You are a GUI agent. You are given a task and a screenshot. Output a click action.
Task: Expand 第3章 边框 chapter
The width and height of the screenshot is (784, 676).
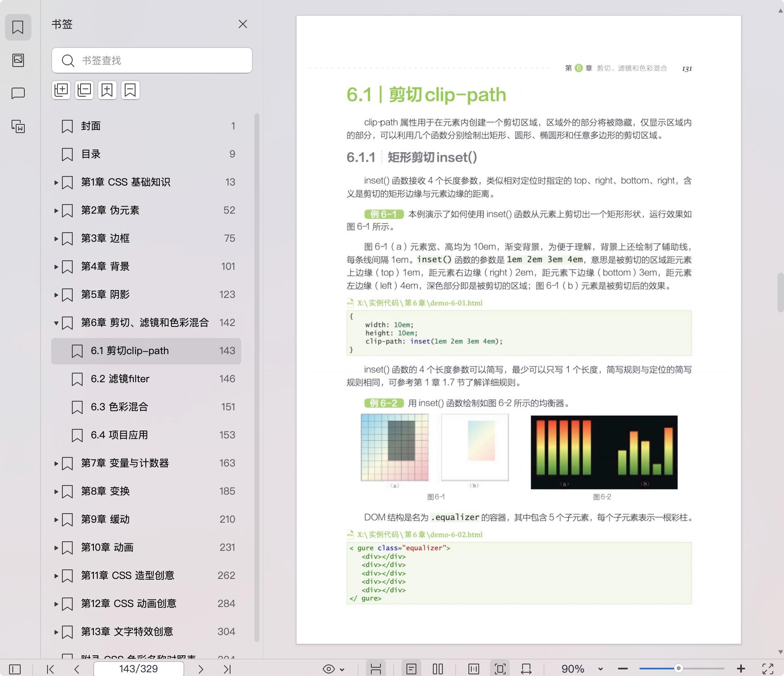[x=56, y=238]
